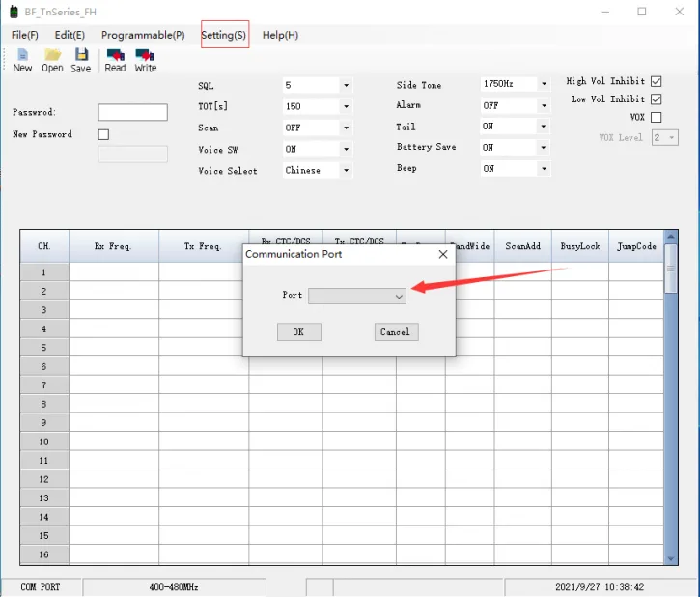Close the Communication Port dialog
Screen dimensions: 700x597
(x=443, y=254)
